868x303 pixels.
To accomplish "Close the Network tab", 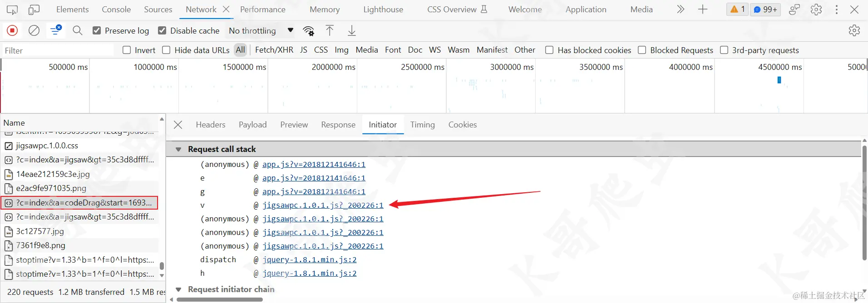I will (x=226, y=9).
